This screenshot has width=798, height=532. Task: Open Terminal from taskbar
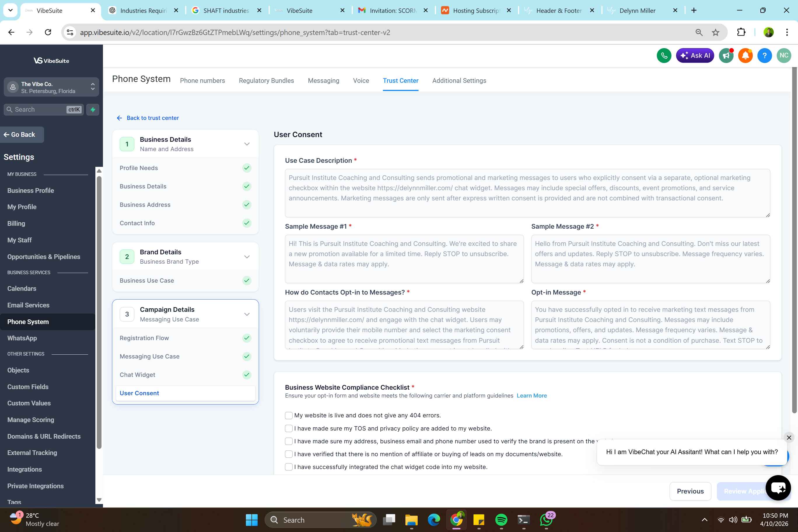point(524,520)
